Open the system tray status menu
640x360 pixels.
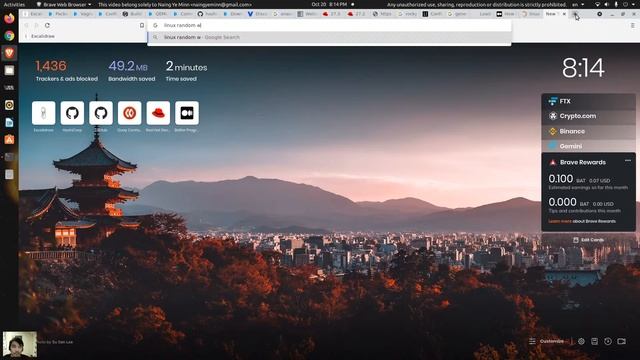[x=616, y=4]
